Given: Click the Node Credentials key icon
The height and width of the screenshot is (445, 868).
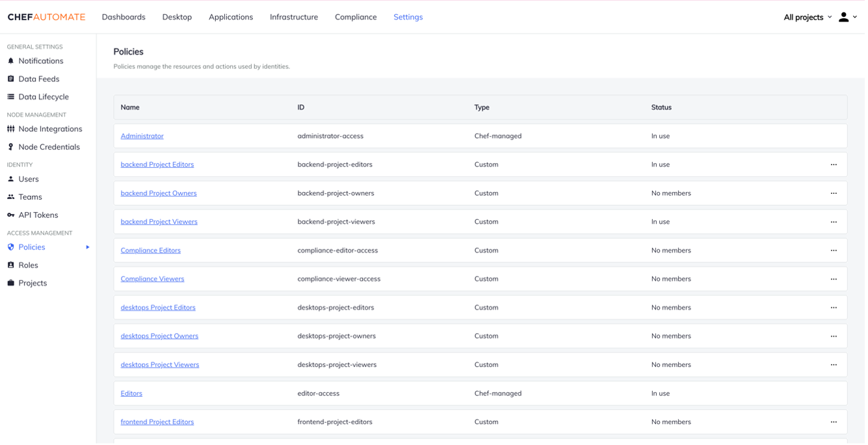Looking at the screenshot, I should 10,147.
